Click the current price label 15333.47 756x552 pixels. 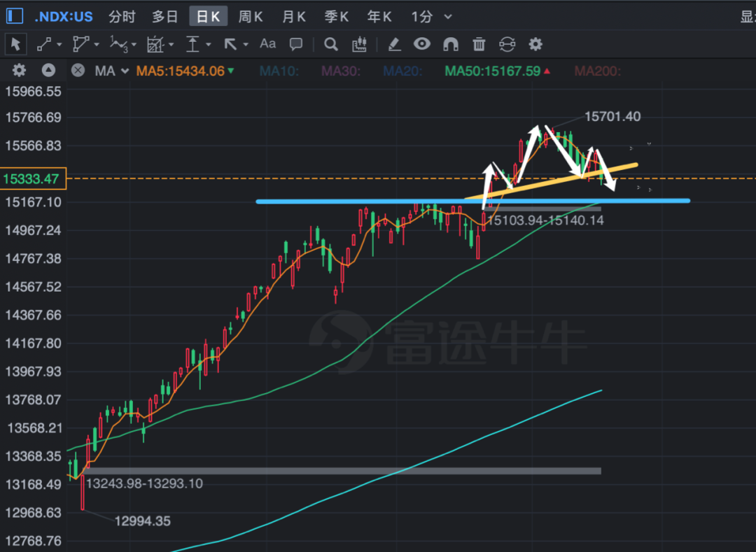click(33, 178)
